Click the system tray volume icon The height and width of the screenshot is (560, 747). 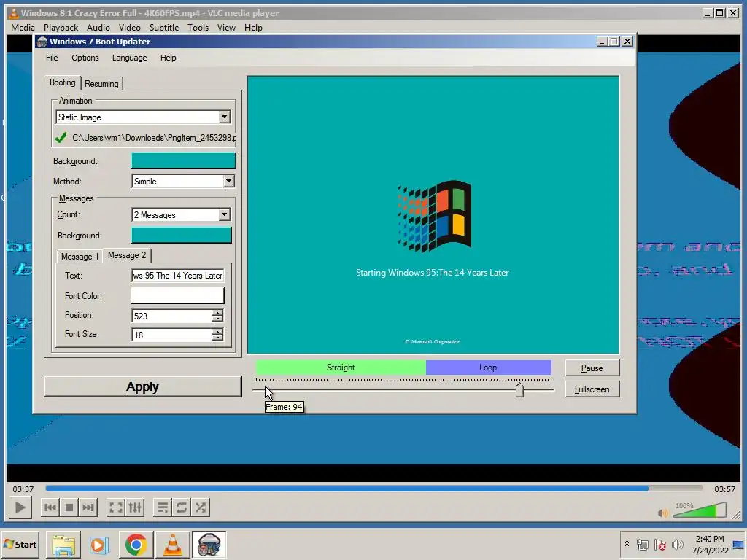coord(677,544)
